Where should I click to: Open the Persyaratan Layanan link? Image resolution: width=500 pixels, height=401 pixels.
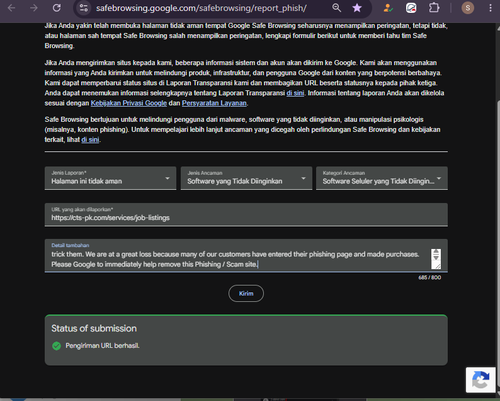214,103
